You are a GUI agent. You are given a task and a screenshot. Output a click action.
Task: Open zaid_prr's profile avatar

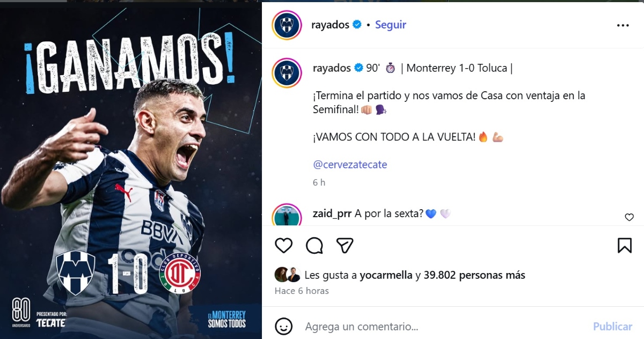pyautogui.click(x=287, y=215)
